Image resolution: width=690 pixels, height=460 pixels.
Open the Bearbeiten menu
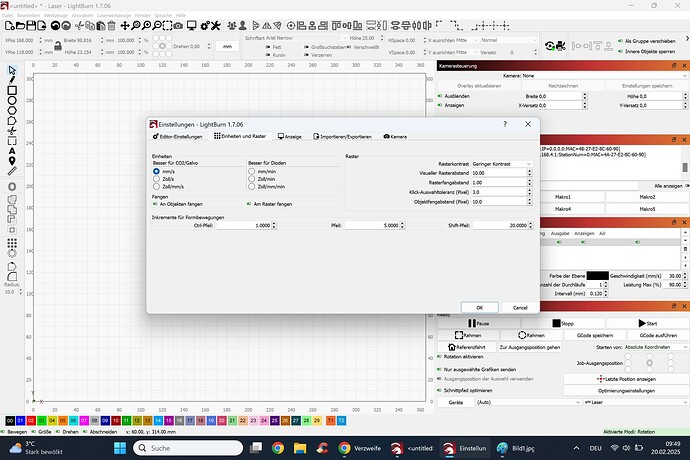point(28,15)
